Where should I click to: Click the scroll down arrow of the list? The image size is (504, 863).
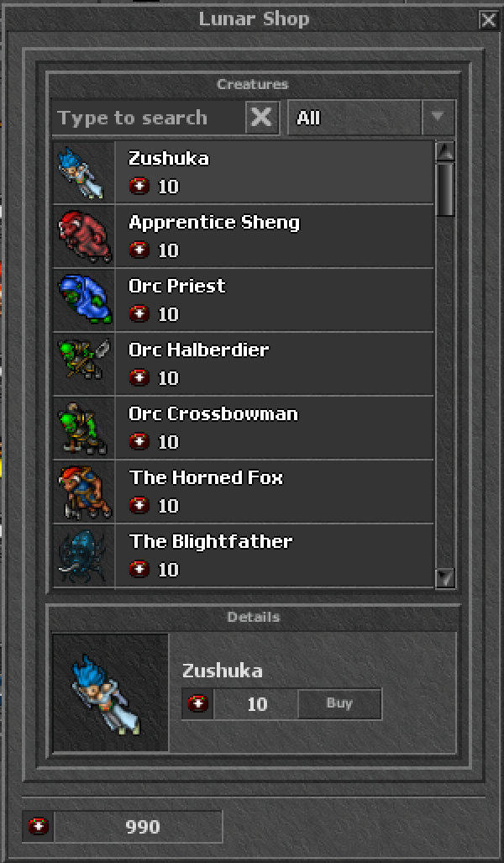click(x=444, y=578)
